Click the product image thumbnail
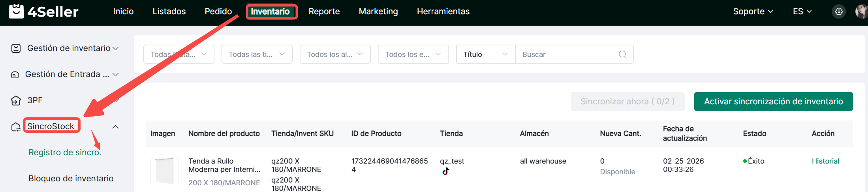 pyautogui.click(x=165, y=171)
